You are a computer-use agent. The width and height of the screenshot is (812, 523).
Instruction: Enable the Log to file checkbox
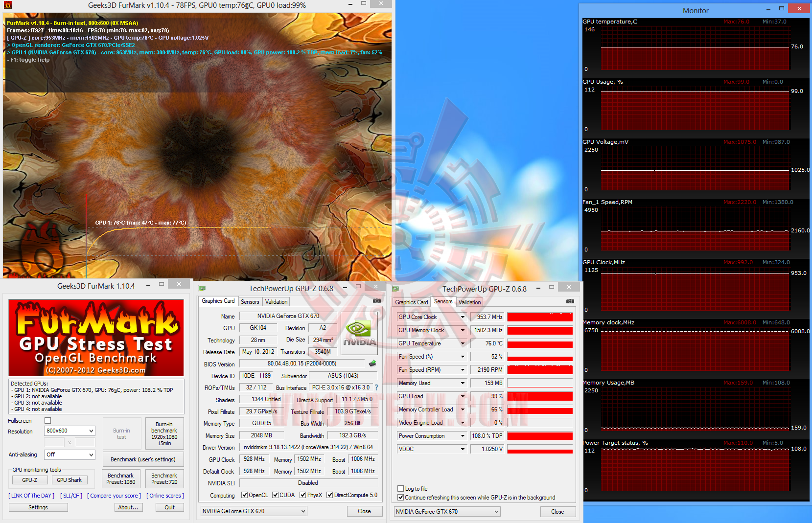tap(401, 489)
